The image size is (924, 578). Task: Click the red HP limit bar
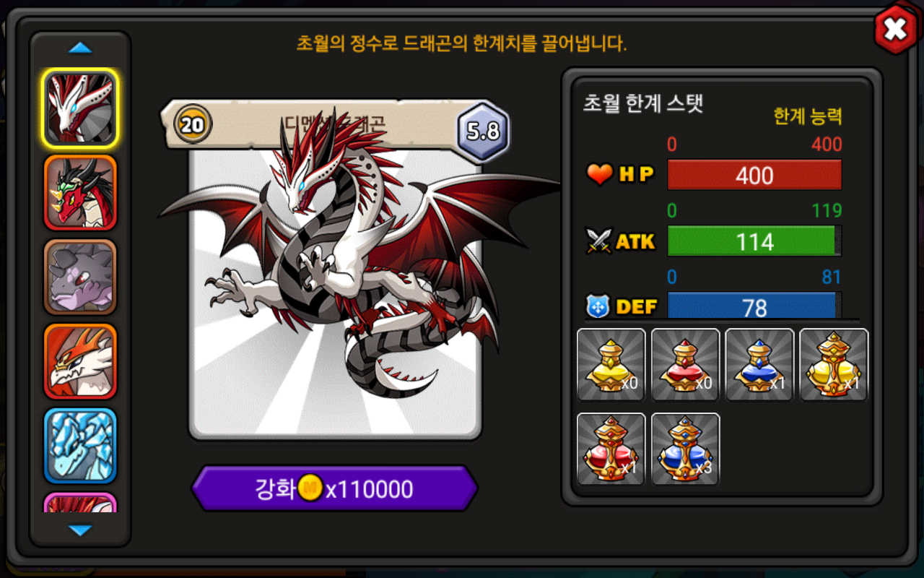point(754,175)
